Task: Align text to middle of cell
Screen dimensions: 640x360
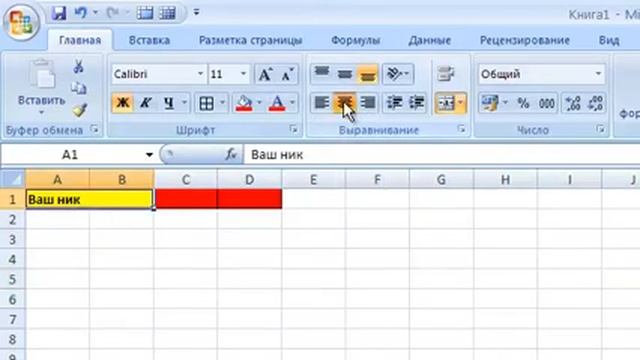Action: [x=344, y=73]
